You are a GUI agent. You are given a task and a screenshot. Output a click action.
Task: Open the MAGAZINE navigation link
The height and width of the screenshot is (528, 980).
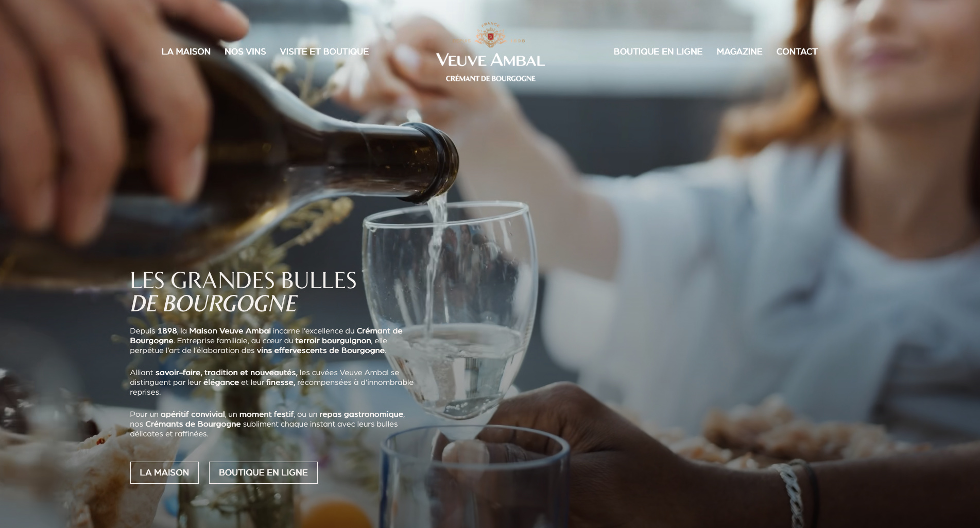point(739,51)
